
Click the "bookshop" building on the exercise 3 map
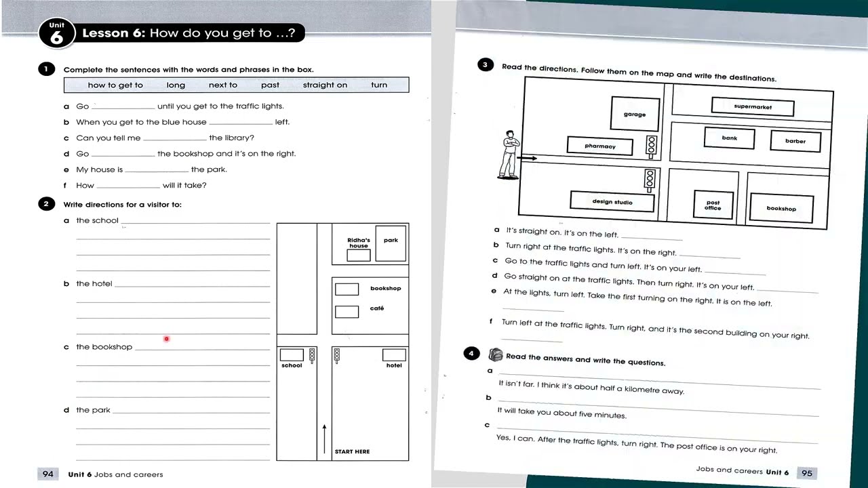(x=781, y=209)
